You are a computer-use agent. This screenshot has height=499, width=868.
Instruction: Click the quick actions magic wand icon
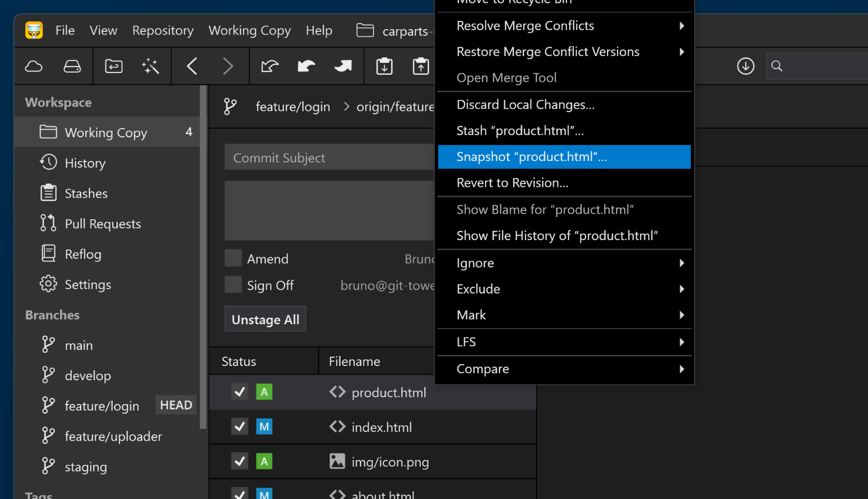pyautogui.click(x=150, y=66)
